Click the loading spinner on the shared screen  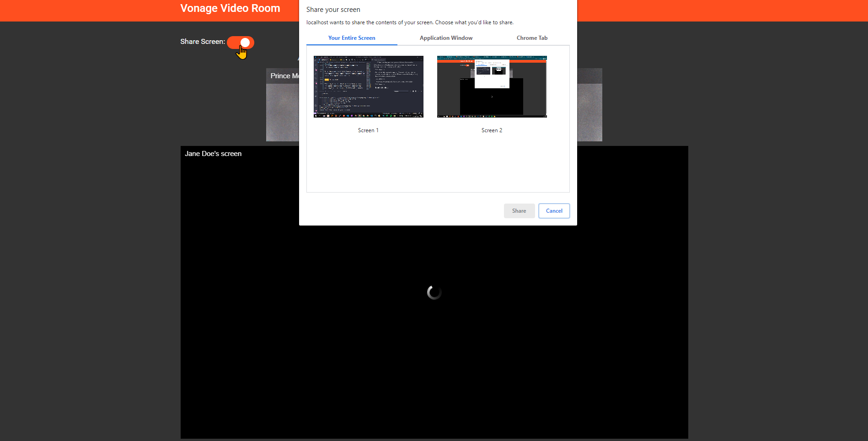433,292
